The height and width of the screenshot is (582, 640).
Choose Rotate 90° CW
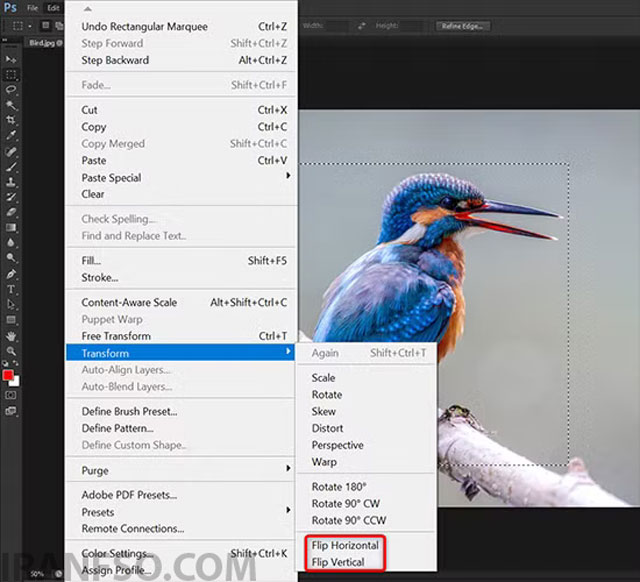346,504
